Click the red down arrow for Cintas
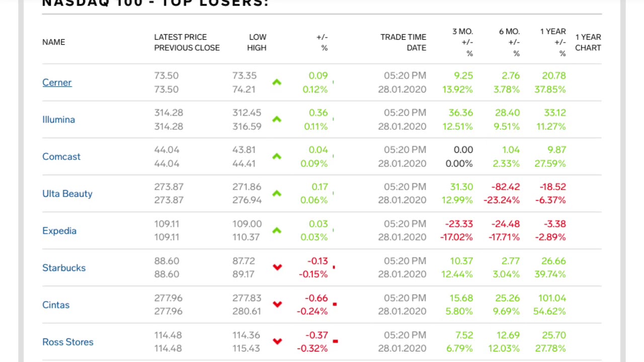The image size is (644, 362). (277, 305)
